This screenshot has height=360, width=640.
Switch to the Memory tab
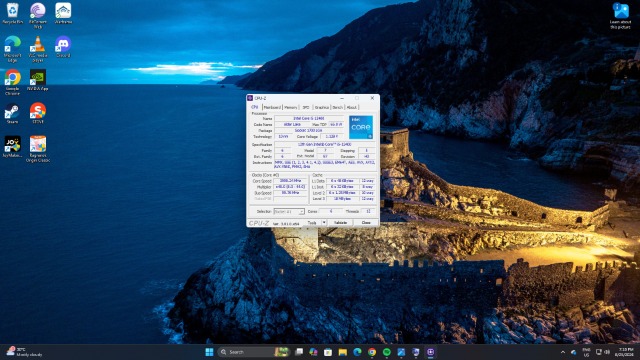pos(291,107)
